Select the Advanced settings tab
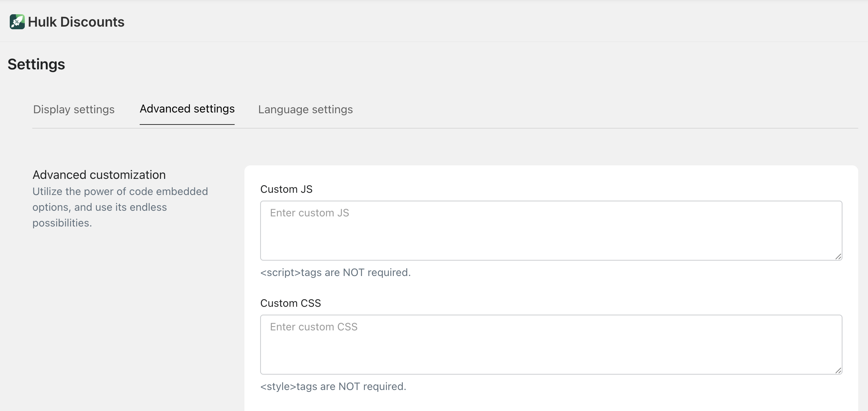The image size is (868, 411). pyautogui.click(x=187, y=109)
